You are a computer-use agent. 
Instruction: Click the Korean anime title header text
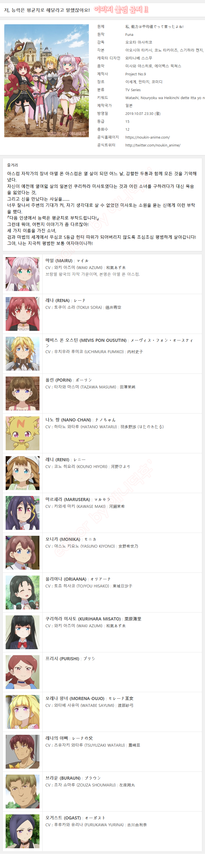pyautogui.click(x=47, y=10)
